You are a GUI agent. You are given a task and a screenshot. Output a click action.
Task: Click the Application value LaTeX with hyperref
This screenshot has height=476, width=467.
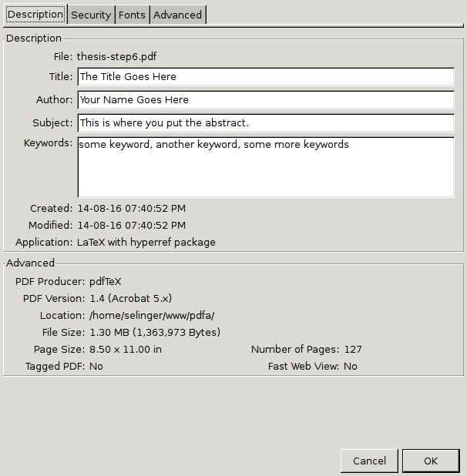(146, 243)
